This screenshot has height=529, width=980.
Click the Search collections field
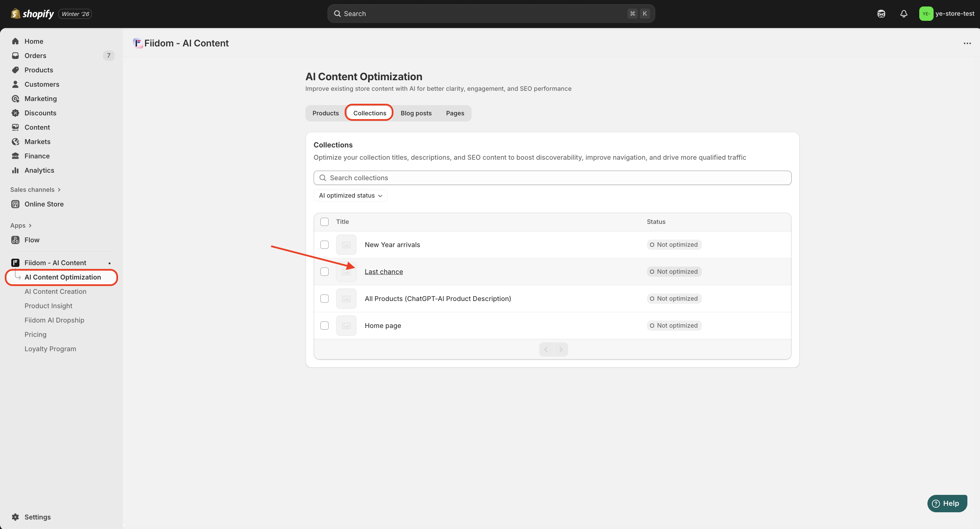click(552, 178)
